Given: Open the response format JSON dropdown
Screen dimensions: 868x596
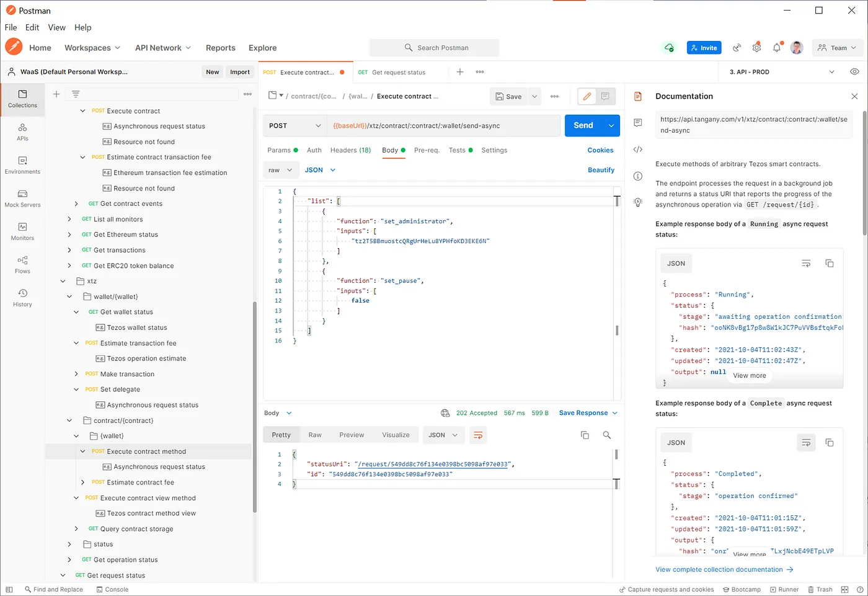Looking at the screenshot, I should point(443,435).
